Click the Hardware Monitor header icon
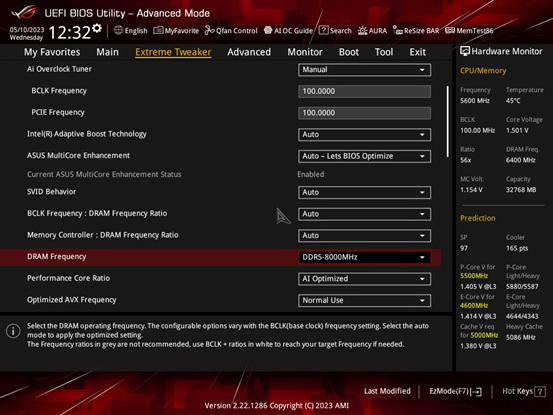Image resolution: width=553 pixels, height=415 pixels. pos(465,51)
